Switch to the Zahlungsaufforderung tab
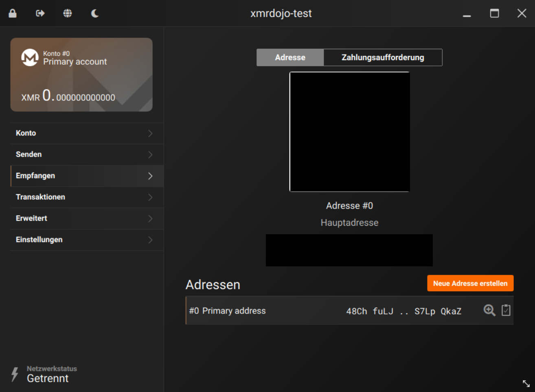The height and width of the screenshot is (392, 535). [383, 57]
